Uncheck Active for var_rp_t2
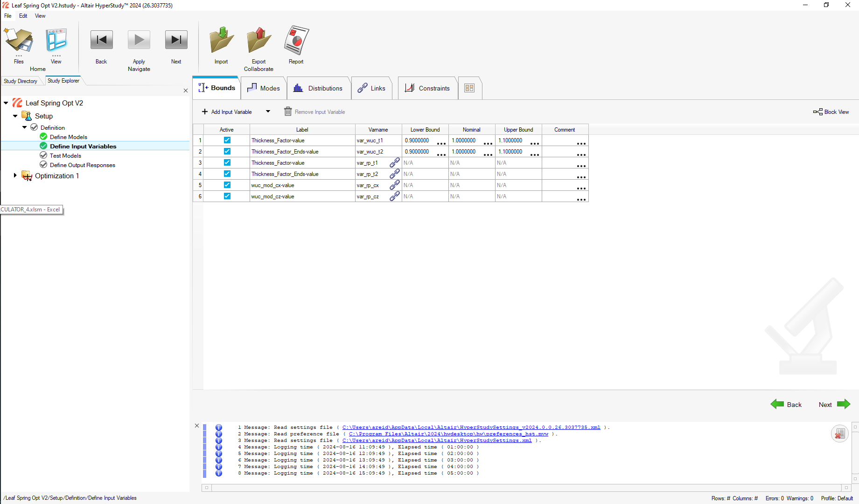Viewport: 859px width, 504px height. [x=227, y=174]
